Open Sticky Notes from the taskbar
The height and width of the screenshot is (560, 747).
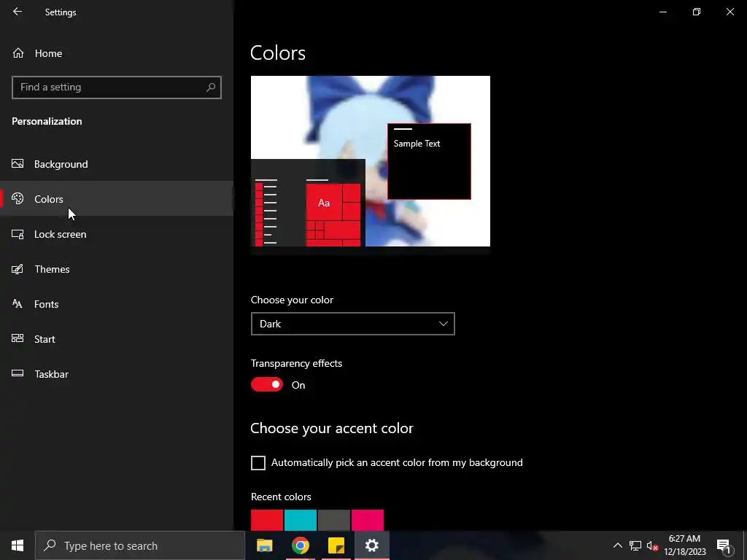click(336, 545)
